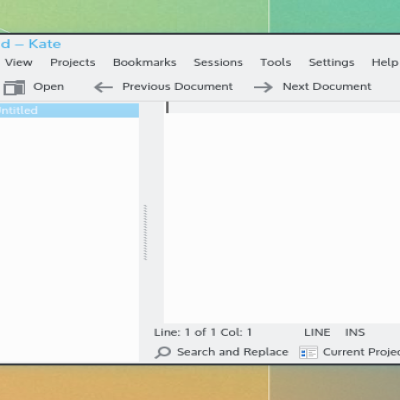Screen dimensions: 400x400
Task: Open the Help menu
Action: click(385, 62)
